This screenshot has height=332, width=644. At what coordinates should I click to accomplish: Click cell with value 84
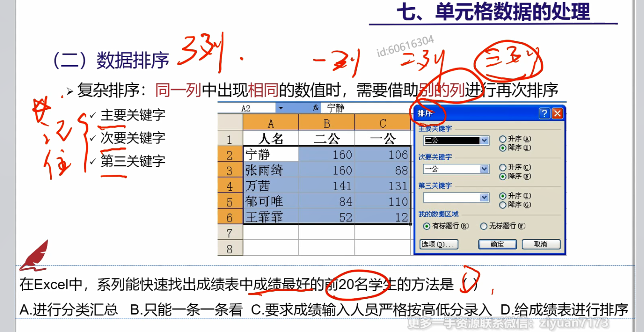[326, 201]
